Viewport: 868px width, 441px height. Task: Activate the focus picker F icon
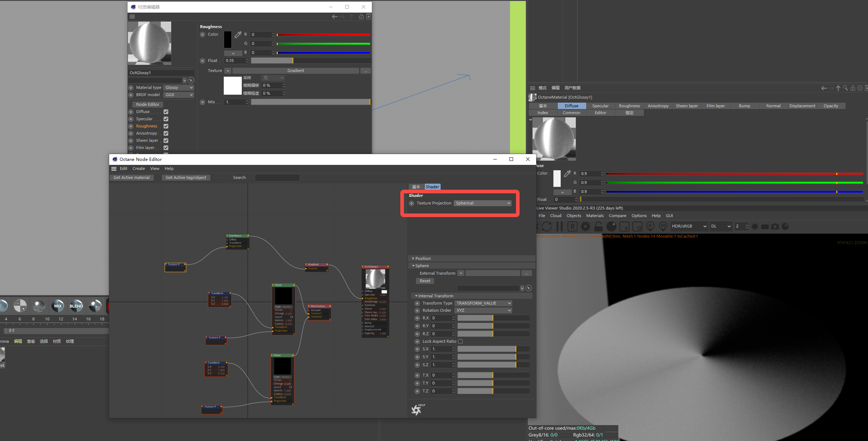(x=650, y=226)
